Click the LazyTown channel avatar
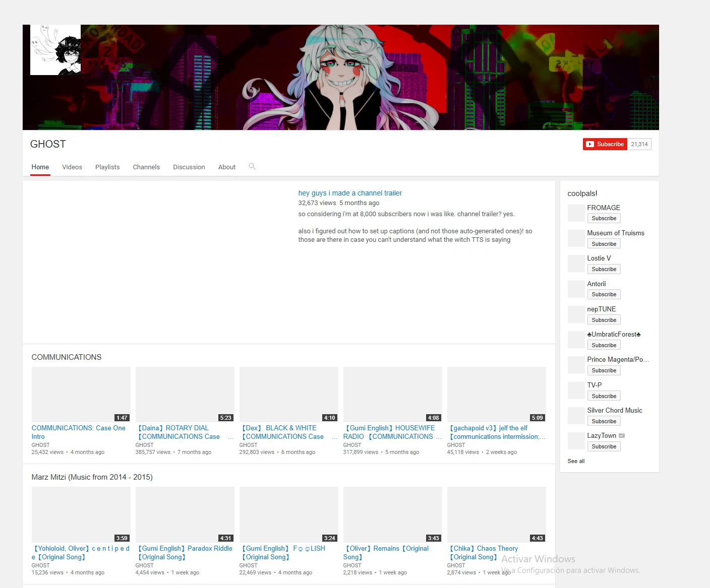This screenshot has height=588, width=710. [576, 441]
